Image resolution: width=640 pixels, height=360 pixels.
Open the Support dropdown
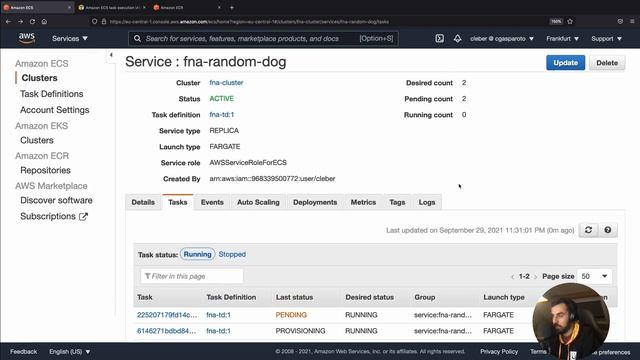pos(607,38)
